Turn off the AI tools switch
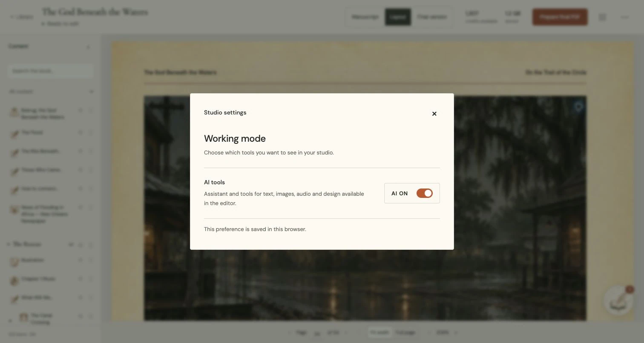The image size is (644, 343). point(424,193)
